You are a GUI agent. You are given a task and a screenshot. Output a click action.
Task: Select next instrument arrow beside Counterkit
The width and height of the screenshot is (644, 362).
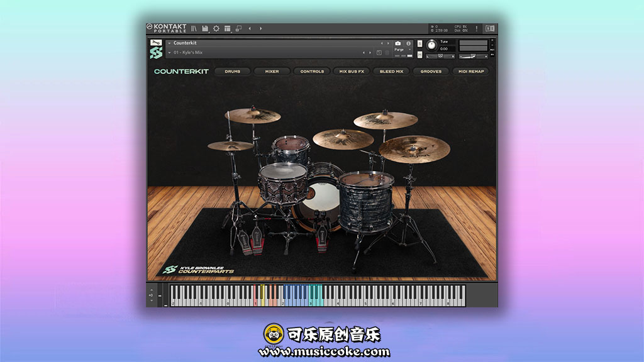(x=388, y=43)
